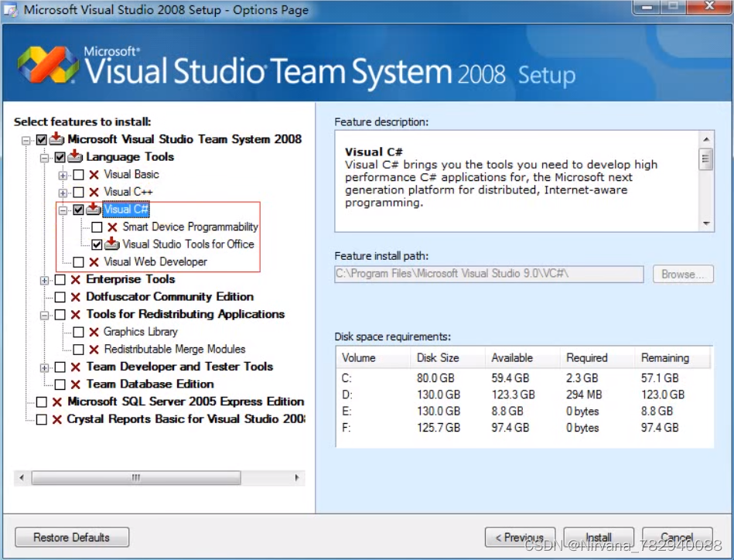Check the Redistributable Merge Modules checkbox
The image size is (734, 560).
pos(79,350)
